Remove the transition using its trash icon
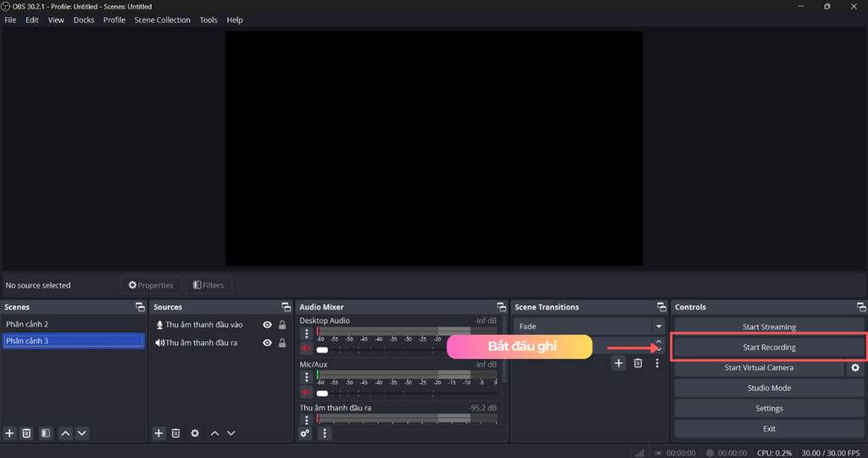 point(637,363)
